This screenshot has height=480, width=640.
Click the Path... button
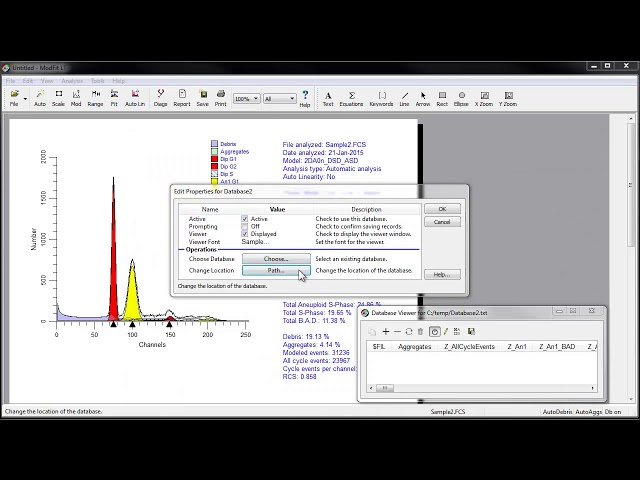276,270
